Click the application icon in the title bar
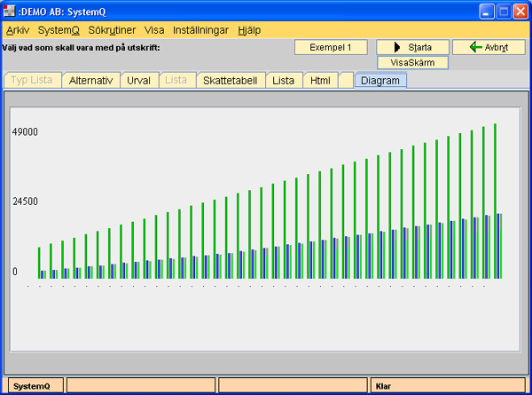Viewport: 532px width, 395px height. click(10, 11)
